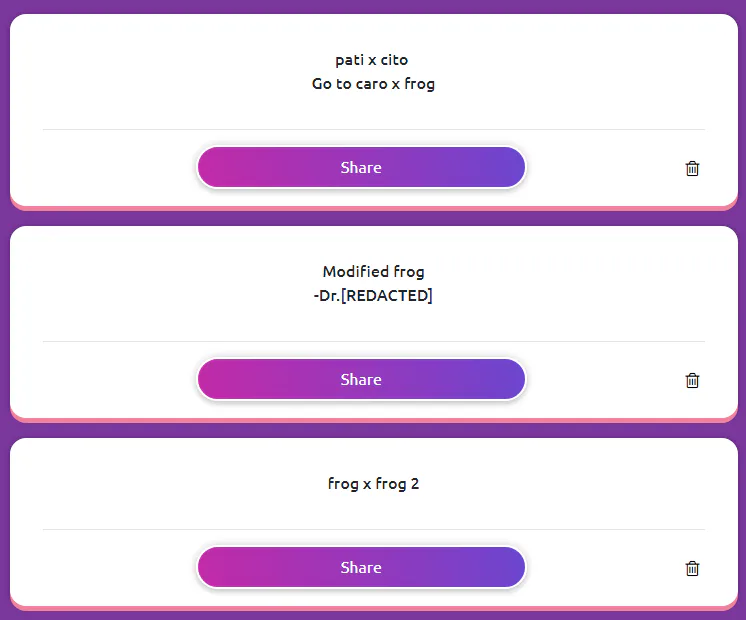Share the pati x cito card
This screenshot has width=746, height=620.
361,167
